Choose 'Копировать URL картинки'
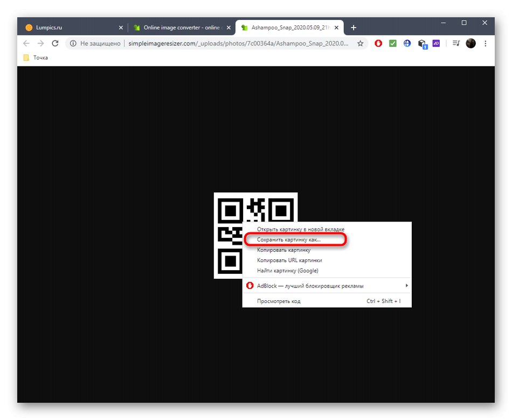The image size is (512, 420). (x=327, y=260)
